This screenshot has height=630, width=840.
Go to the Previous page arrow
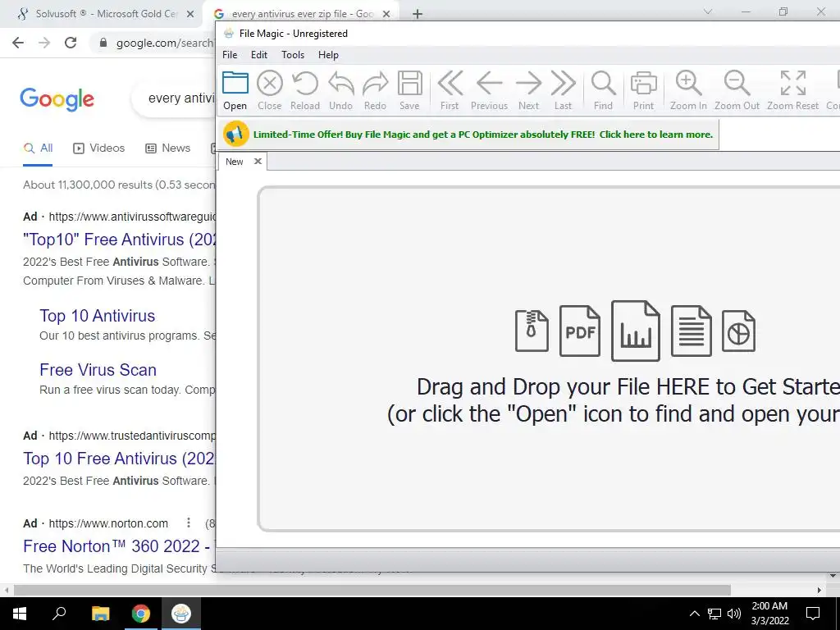tap(489, 84)
